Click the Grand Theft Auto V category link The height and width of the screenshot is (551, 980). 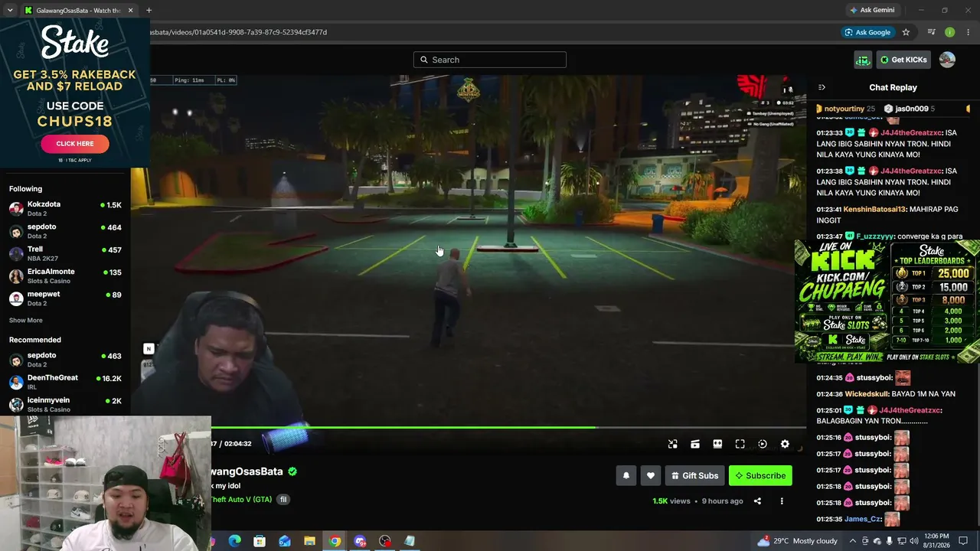pos(241,500)
